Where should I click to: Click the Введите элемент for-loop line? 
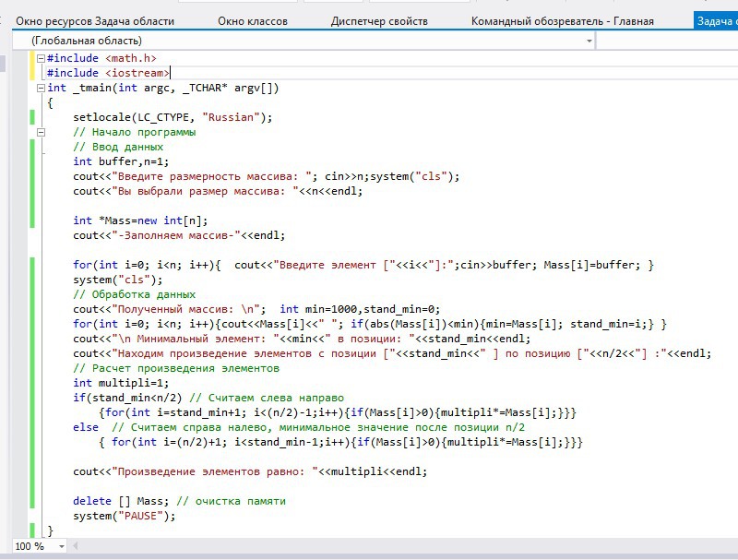(x=363, y=265)
